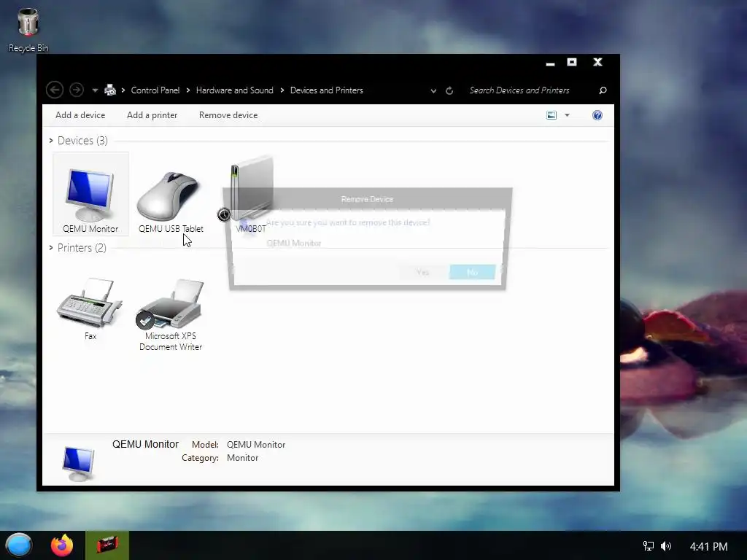
Task: Confirm removal with the Yes button
Action: 422,272
